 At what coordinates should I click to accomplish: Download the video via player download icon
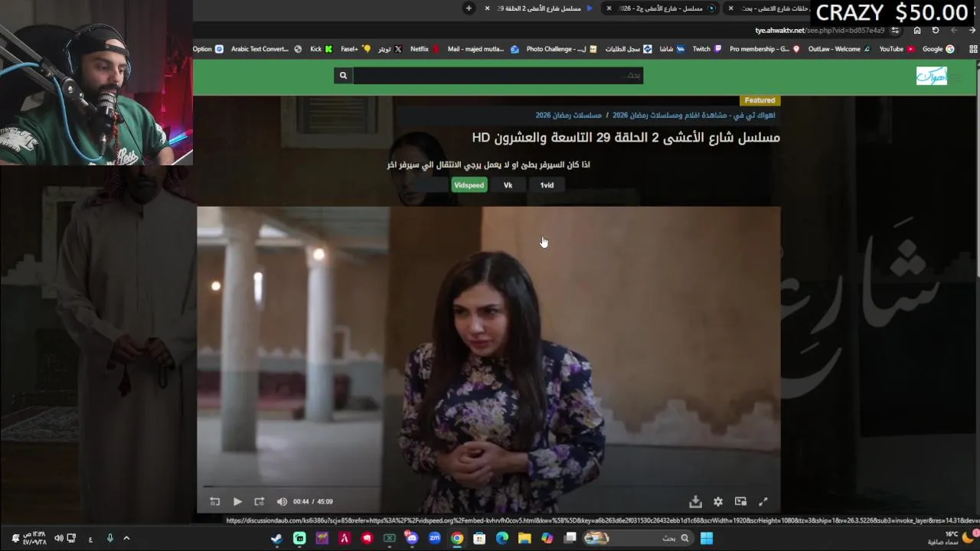[x=695, y=502]
